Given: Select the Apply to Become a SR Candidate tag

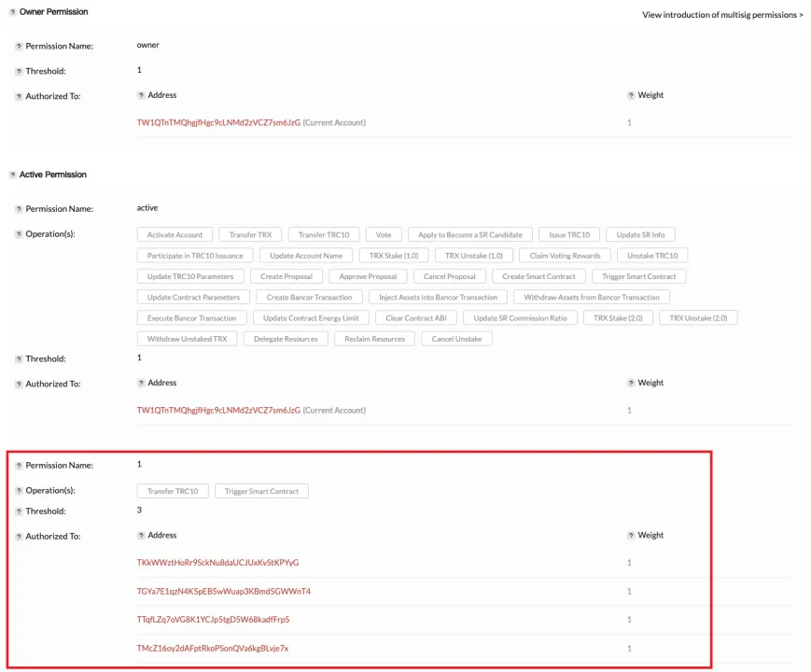Looking at the screenshot, I should (469, 235).
